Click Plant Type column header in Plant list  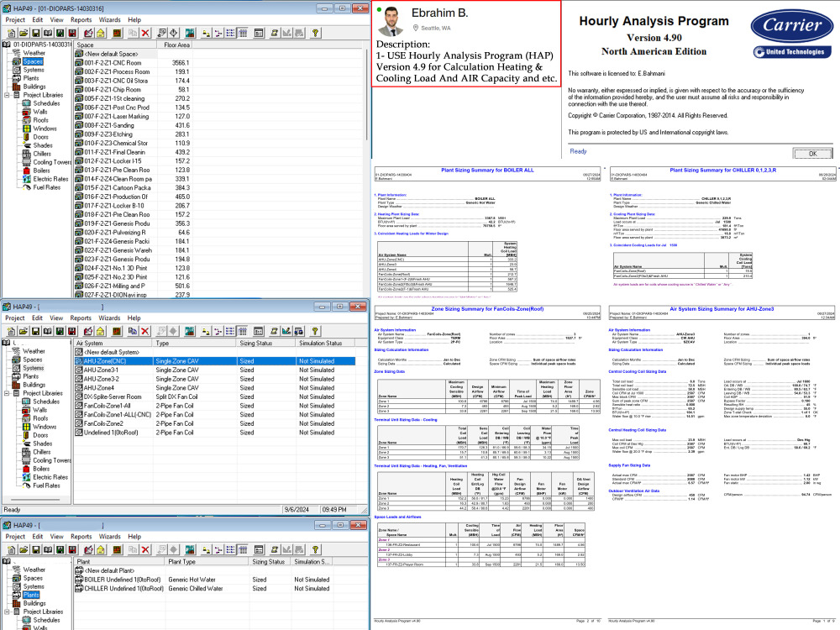[207, 561]
